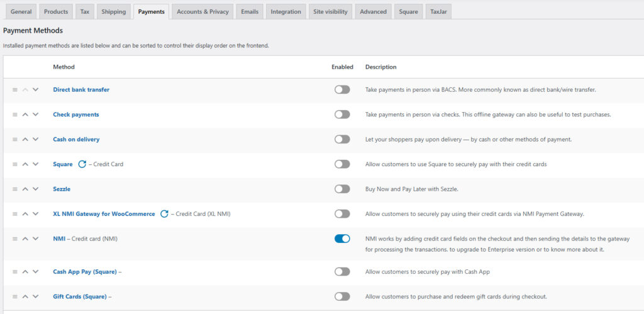644x314 pixels.
Task: Enable the Square credit card toggle
Action: coord(342,164)
